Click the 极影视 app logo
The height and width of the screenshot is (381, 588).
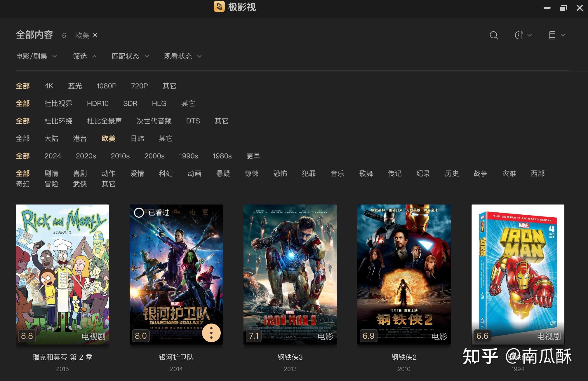coord(219,7)
